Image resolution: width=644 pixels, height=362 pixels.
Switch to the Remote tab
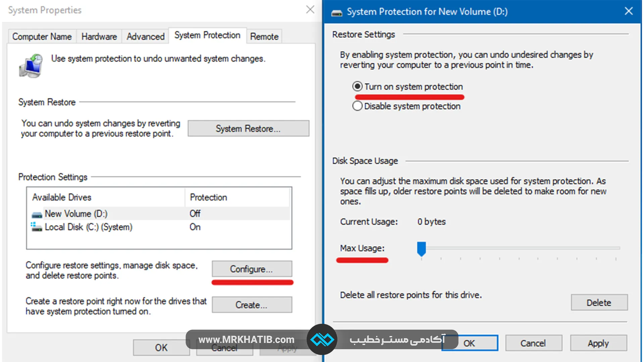(264, 37)
